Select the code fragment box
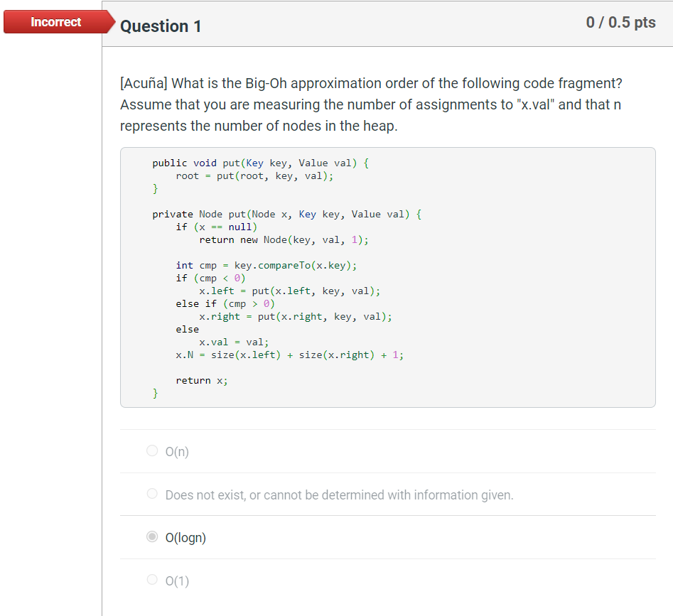The height and width of the screenshot is (616, 673). coord(387,276)
